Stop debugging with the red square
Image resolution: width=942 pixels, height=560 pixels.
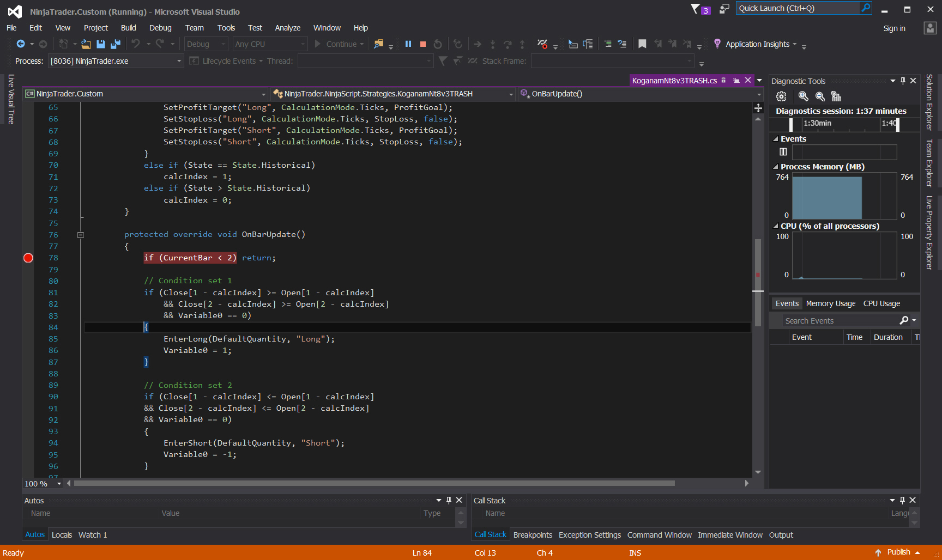[x=423, y=44]
